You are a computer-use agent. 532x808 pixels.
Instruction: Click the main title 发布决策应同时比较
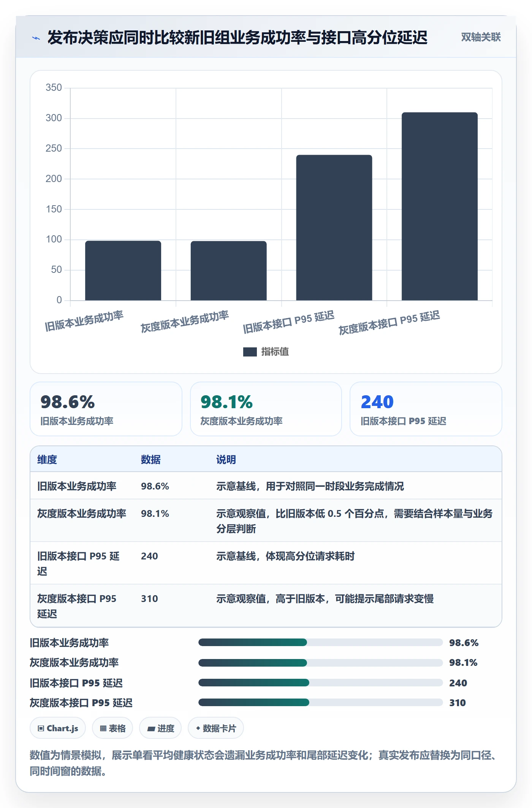point(237,38)
